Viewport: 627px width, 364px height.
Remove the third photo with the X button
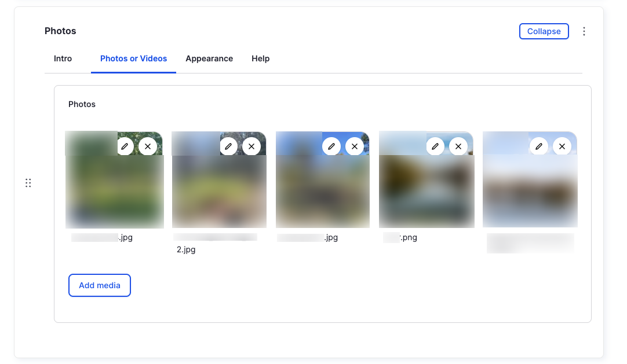click(x=355, y=146)
